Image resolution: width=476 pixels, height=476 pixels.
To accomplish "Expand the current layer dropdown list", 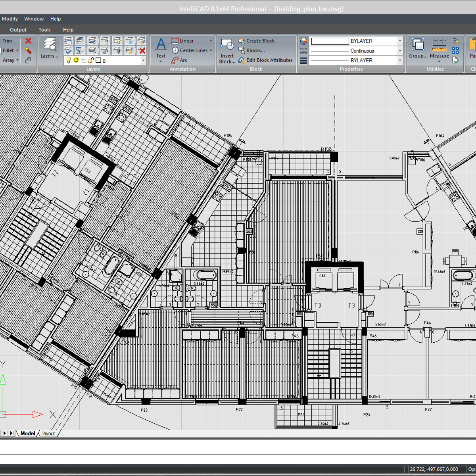I will (143, 60).
